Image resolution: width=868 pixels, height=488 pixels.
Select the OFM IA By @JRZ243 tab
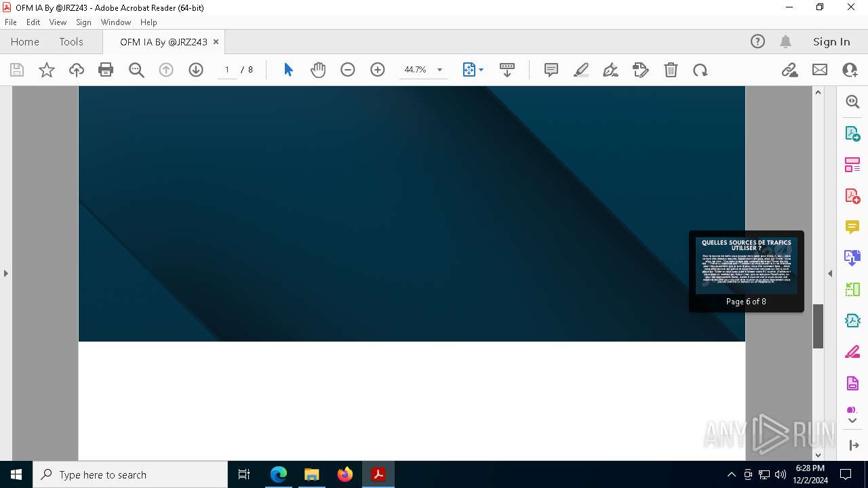pyautogui.click(x=163, y=42)
